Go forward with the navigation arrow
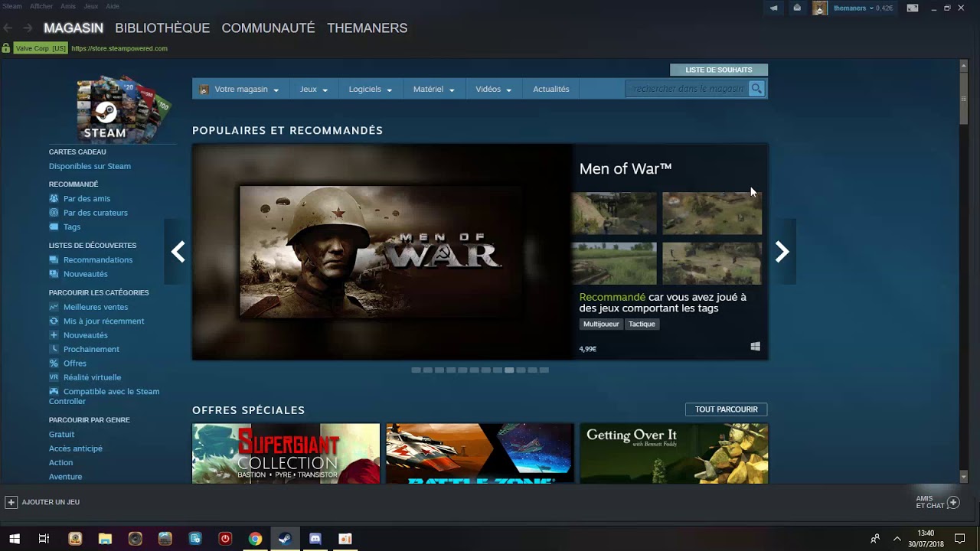This screenshot has height=551, width=980. [28, 28]
